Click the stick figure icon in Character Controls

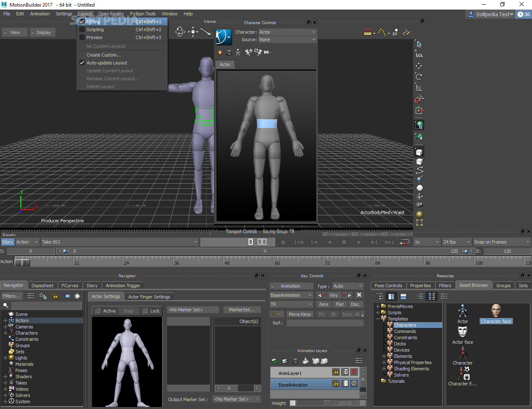pos(238,52)
